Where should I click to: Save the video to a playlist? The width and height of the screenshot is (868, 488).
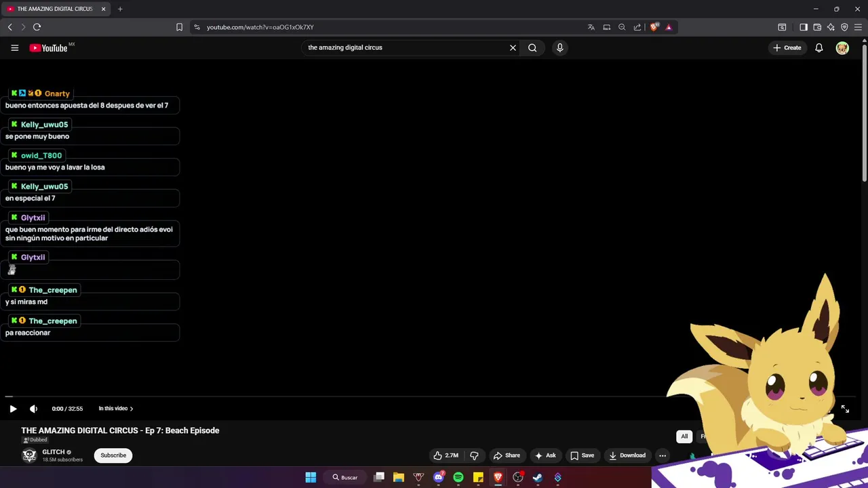[x=583, y=455]
